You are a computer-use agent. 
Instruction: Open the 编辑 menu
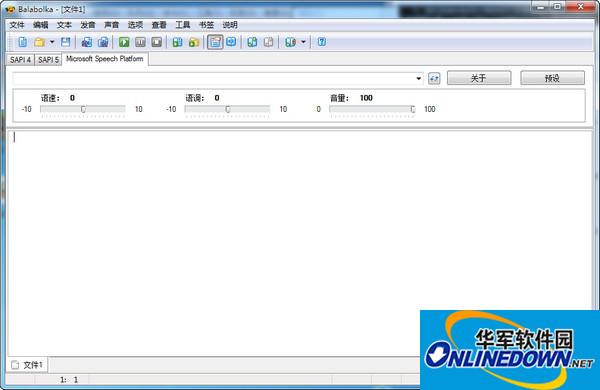click(x=41, y=25)
